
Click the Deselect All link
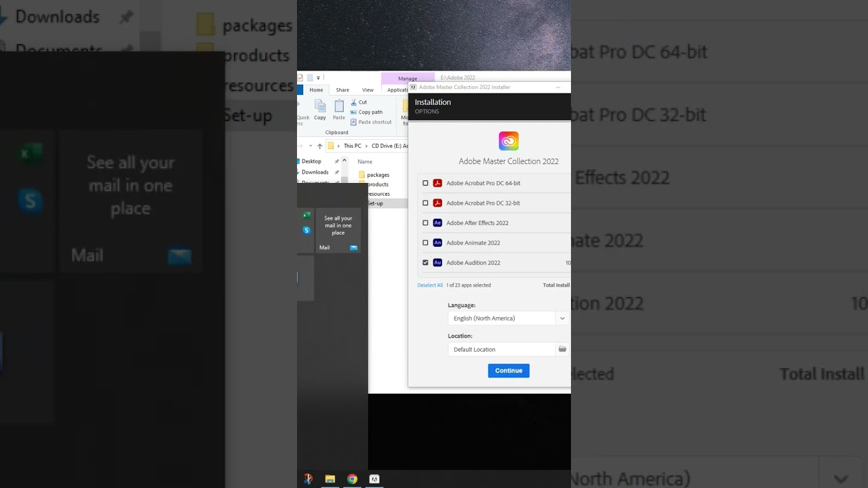tap(430, 285)
